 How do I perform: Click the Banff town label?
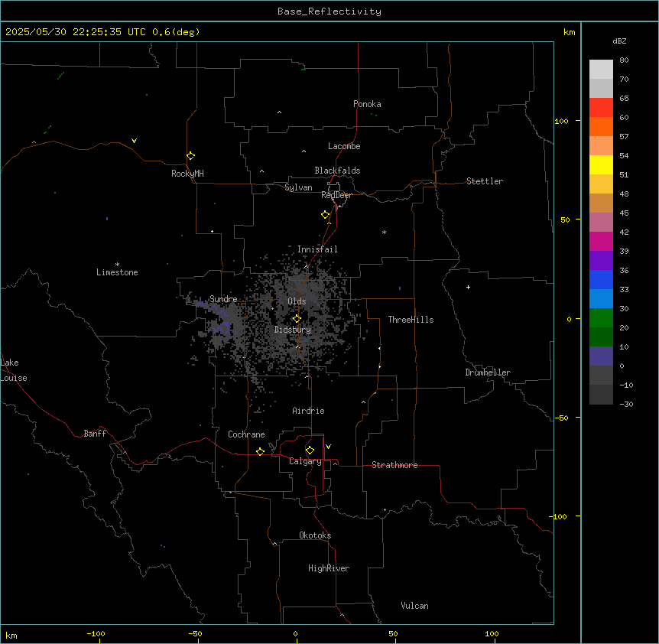click(x=95, y=434)
